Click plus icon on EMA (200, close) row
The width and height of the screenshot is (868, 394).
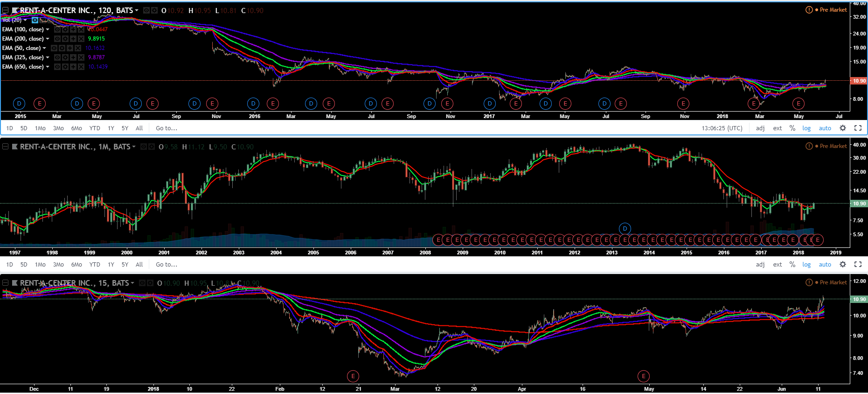pyautogui.click(x=73, y=39)
